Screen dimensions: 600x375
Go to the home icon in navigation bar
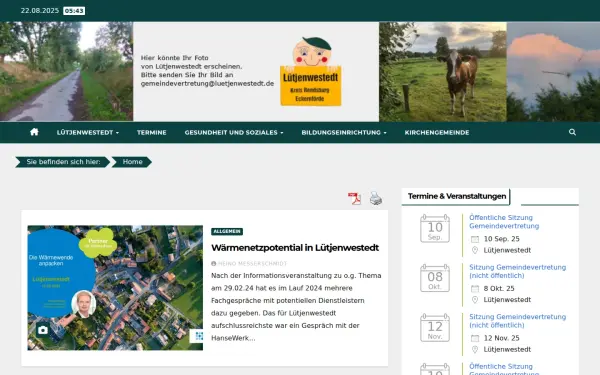[34, 132]
